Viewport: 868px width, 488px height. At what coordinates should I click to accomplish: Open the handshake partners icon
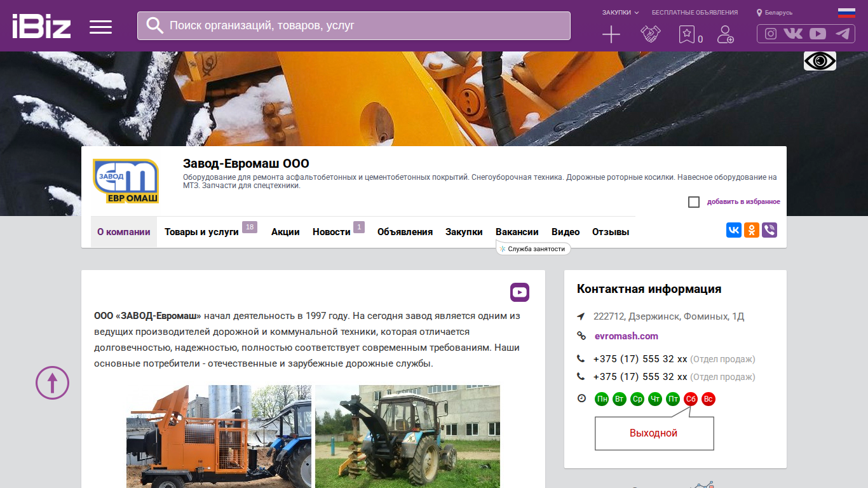click(x=651, y=34)
